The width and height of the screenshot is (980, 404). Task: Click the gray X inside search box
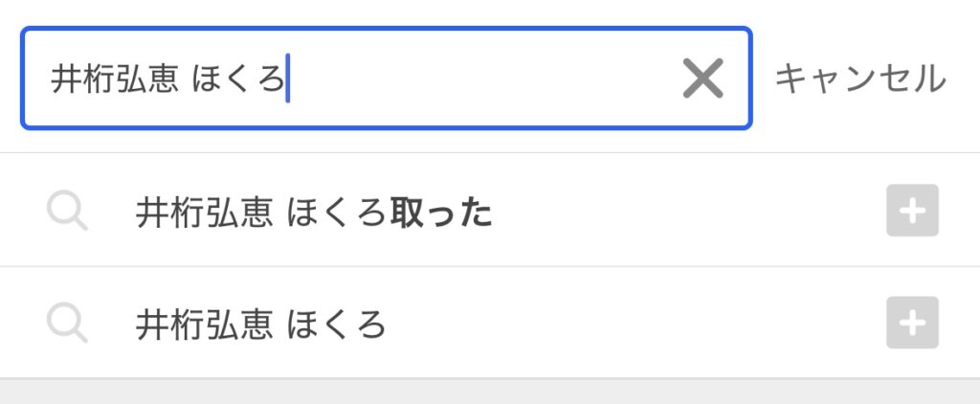click(703, 79)
